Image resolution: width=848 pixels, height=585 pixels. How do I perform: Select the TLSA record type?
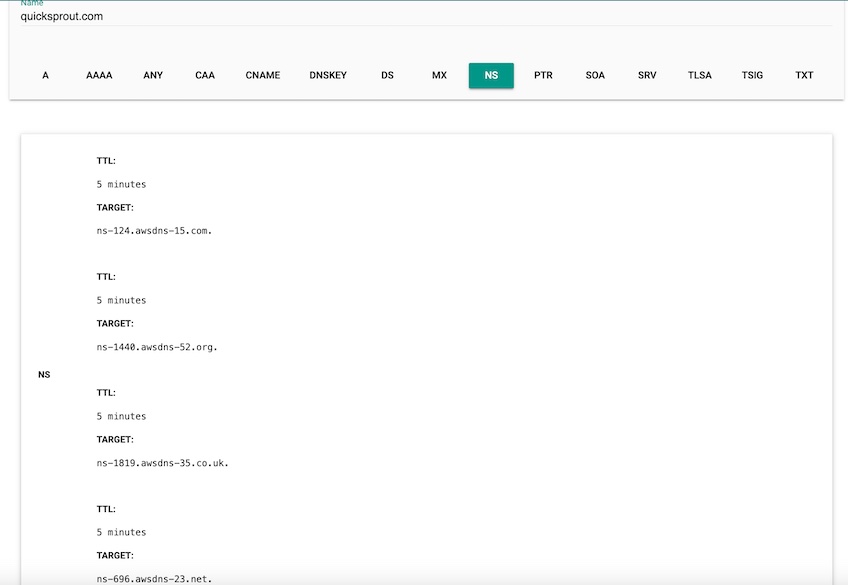click(x=699, y=76)
